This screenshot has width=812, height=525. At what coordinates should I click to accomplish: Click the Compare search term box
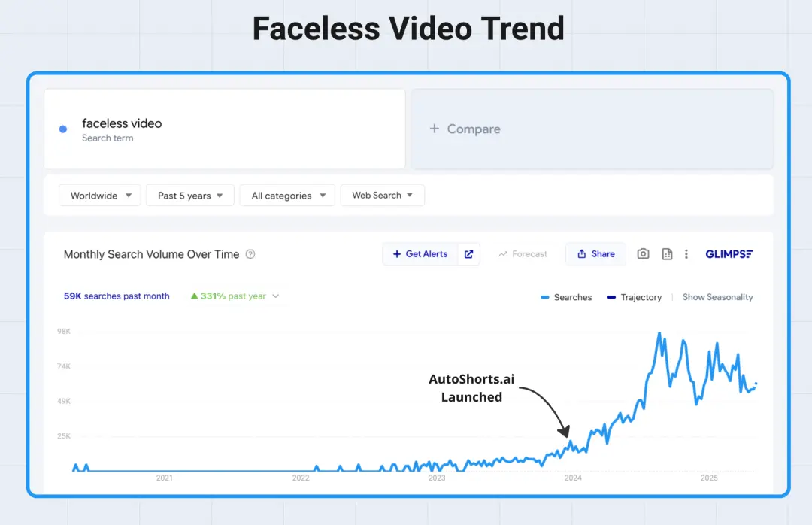click(592, 129)
